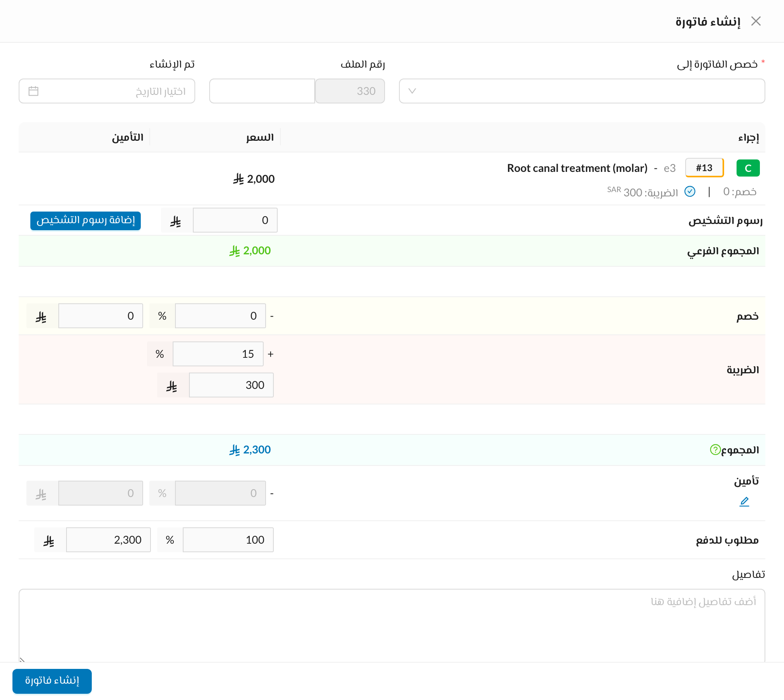This screenshot has width=784, height=700.
Task: Open the creation date field (اختيار التاريخ)
Action: click(x=107, y=91)
